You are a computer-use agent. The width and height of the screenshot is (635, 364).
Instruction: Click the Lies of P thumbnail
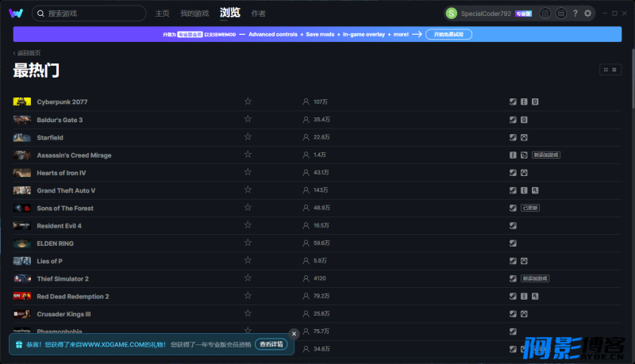pos(22,261)
